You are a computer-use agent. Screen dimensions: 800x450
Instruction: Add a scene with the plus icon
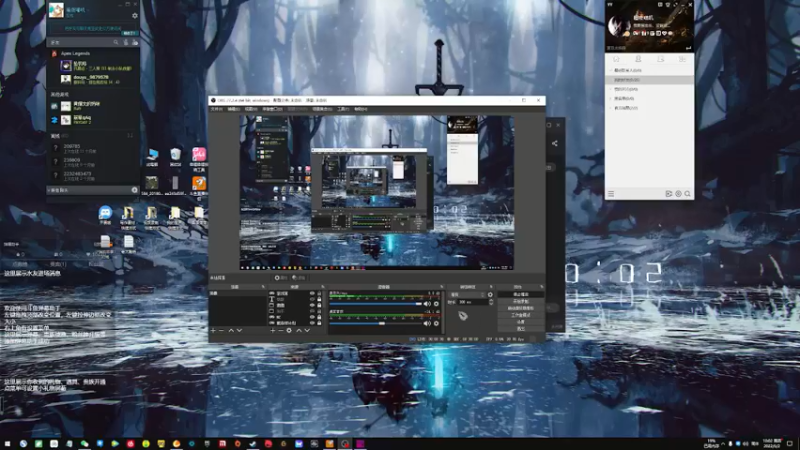coord(213,331)
